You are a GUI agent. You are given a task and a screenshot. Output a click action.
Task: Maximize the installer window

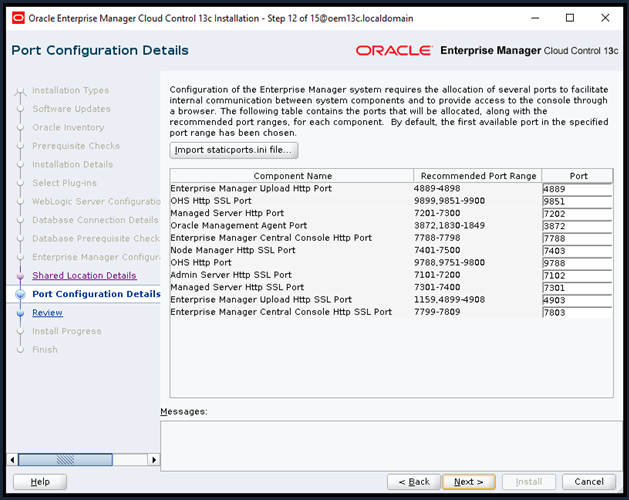pos(570,18)
